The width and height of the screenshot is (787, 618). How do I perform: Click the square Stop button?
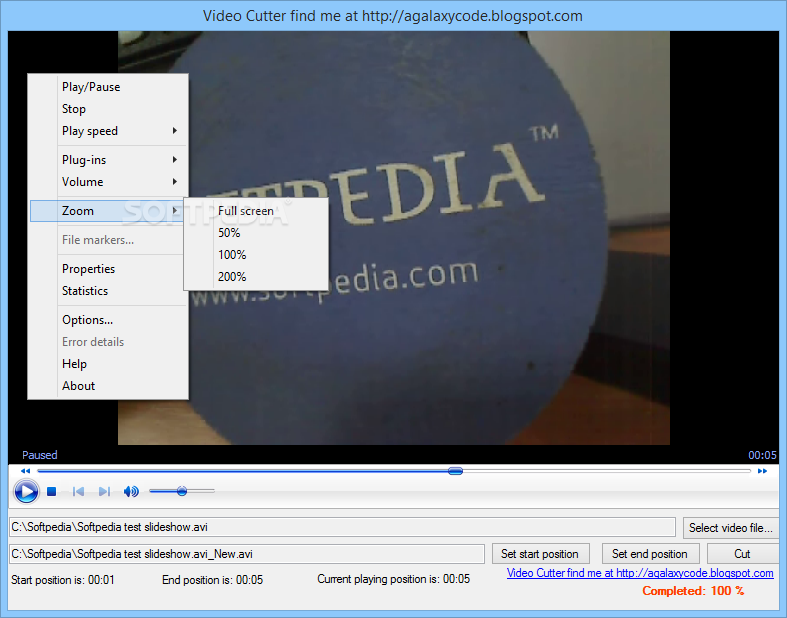pos(51,491)
